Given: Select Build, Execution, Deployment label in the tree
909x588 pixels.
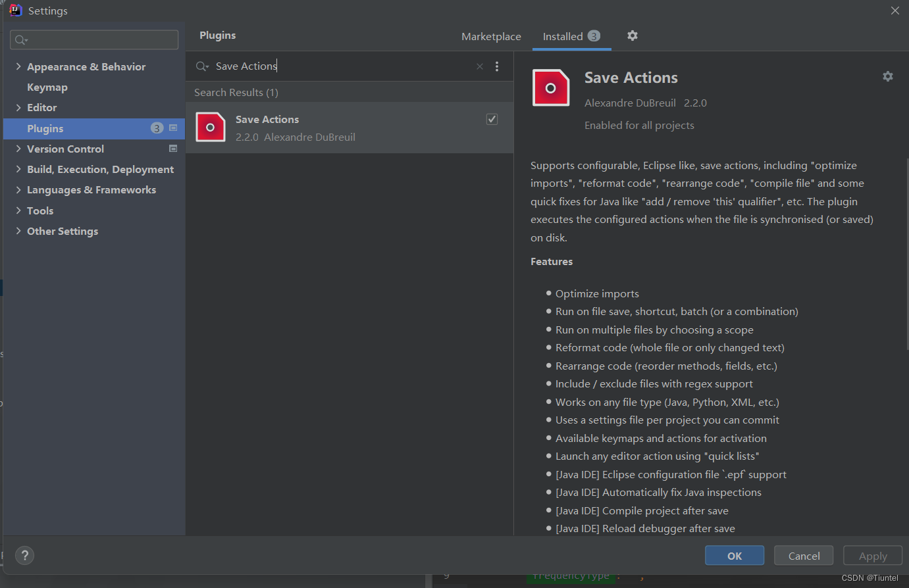Looking at the screenshot, I should (x=100, y=169).
